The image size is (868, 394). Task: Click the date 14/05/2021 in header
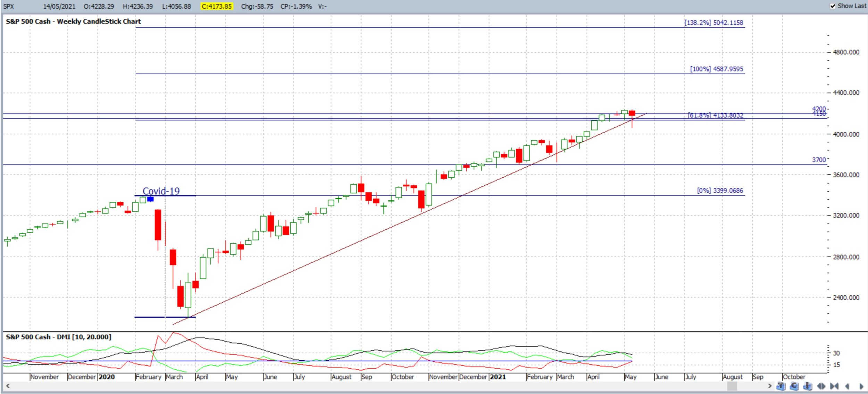59,6
